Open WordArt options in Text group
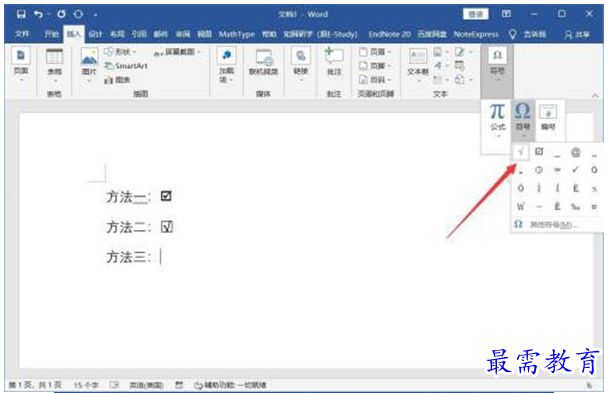 [x=440, y=66]
